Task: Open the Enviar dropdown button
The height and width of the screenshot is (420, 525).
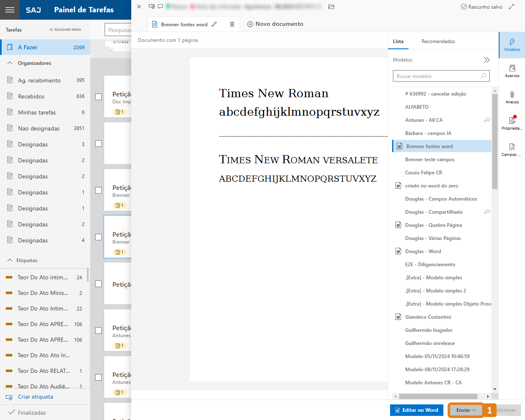Action: pyautogui.click(x=466, y=410)
